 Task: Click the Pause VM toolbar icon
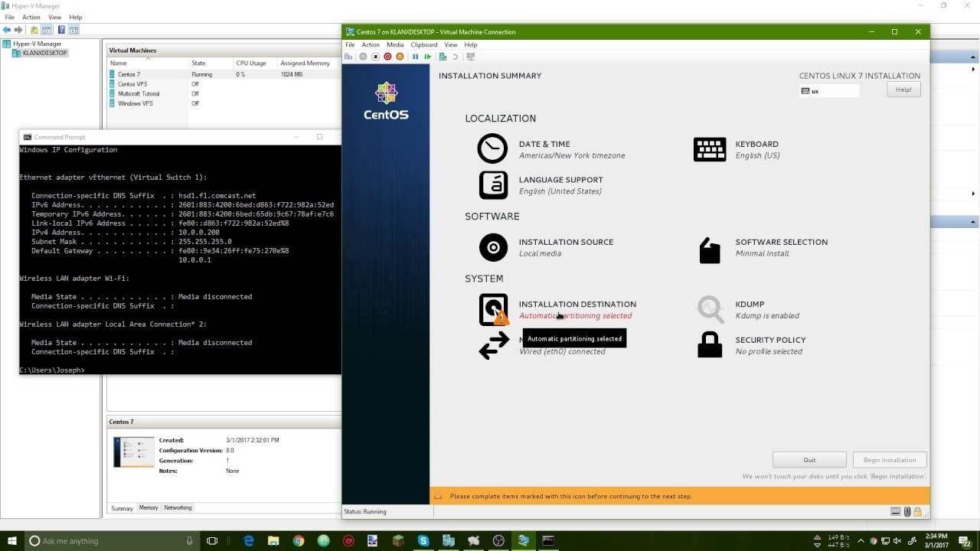416,57
